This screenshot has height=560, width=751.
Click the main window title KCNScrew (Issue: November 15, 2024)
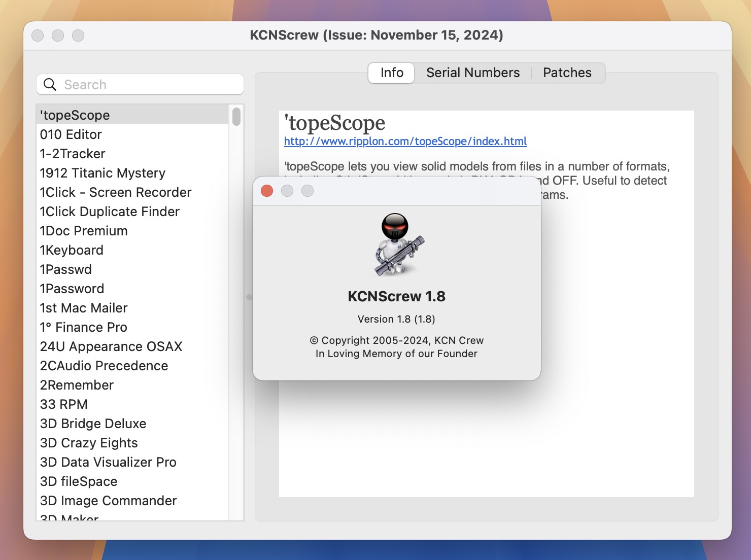377,35
